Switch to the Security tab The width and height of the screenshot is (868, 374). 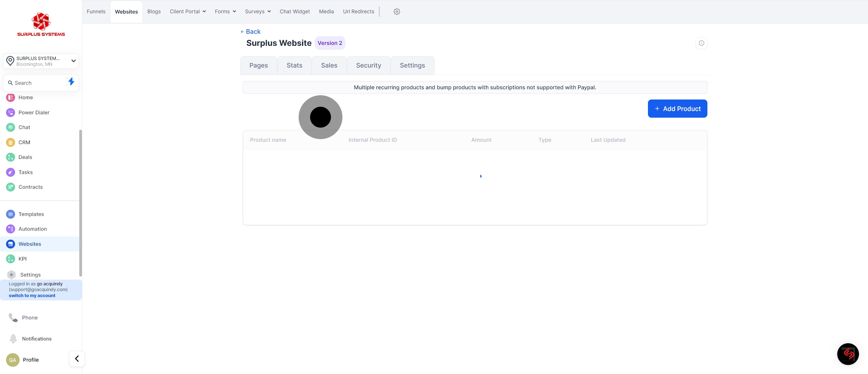point(368,65)
